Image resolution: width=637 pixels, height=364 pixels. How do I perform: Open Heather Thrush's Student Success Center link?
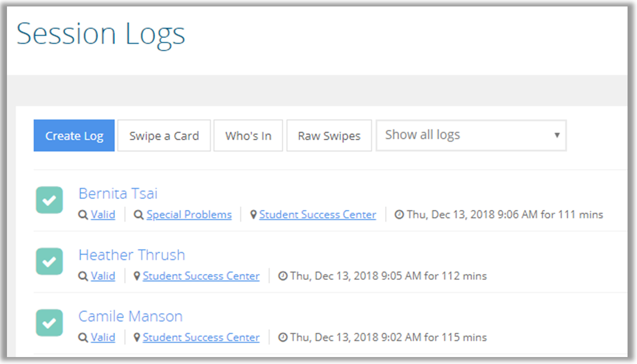click(x=201, y=276)
